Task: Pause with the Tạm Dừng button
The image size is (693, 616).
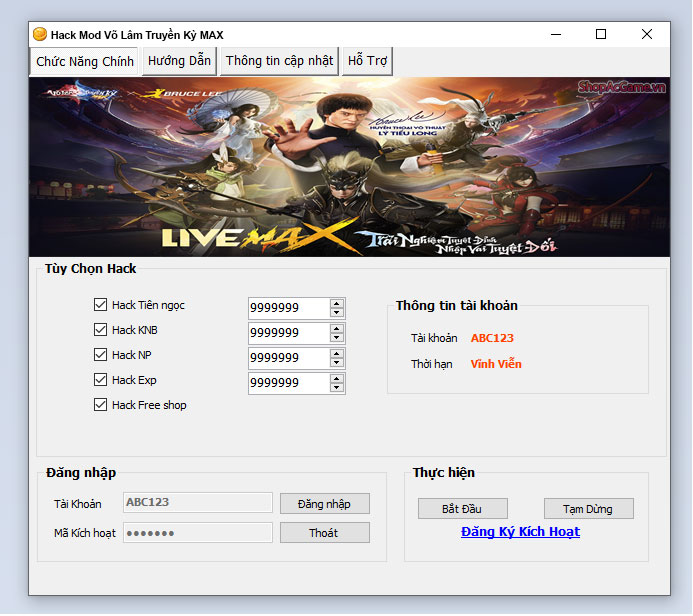Action: (x=588, y=509)
